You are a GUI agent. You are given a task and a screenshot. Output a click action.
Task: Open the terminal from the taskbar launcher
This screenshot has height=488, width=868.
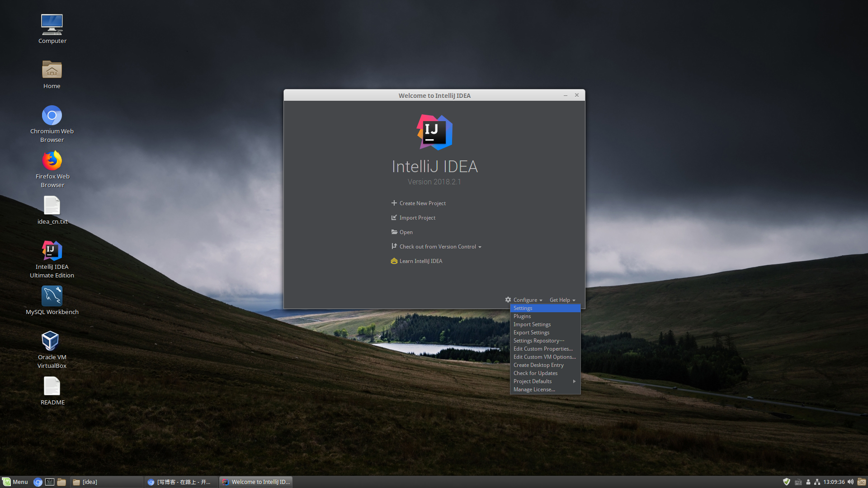[50, 482]
